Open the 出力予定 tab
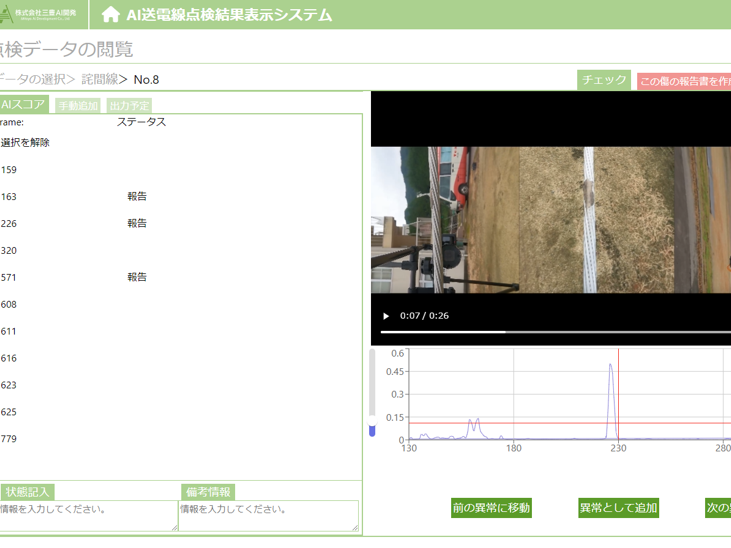Screen dimensions: 731x548 pyautogui.click(x=129, y=106)
